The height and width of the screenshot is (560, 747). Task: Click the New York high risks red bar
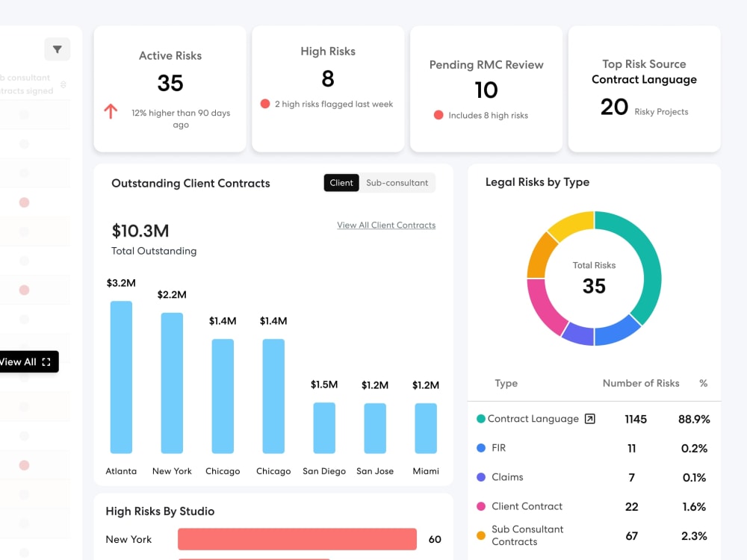[297, 539]
